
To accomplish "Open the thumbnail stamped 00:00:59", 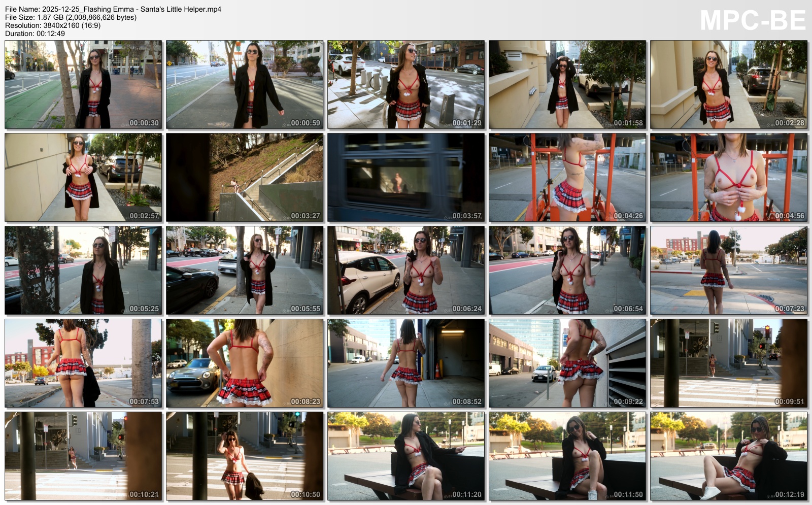I will [x=245, y=85].
